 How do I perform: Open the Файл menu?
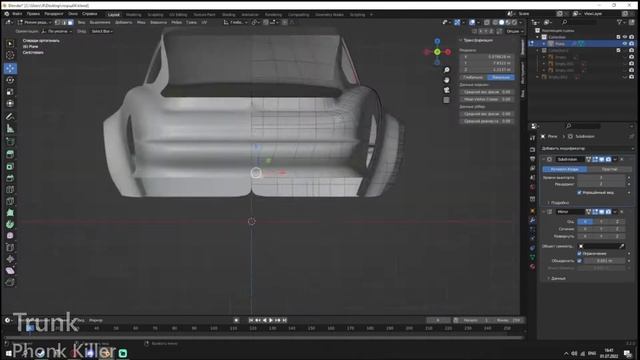(x=17, y=14)
